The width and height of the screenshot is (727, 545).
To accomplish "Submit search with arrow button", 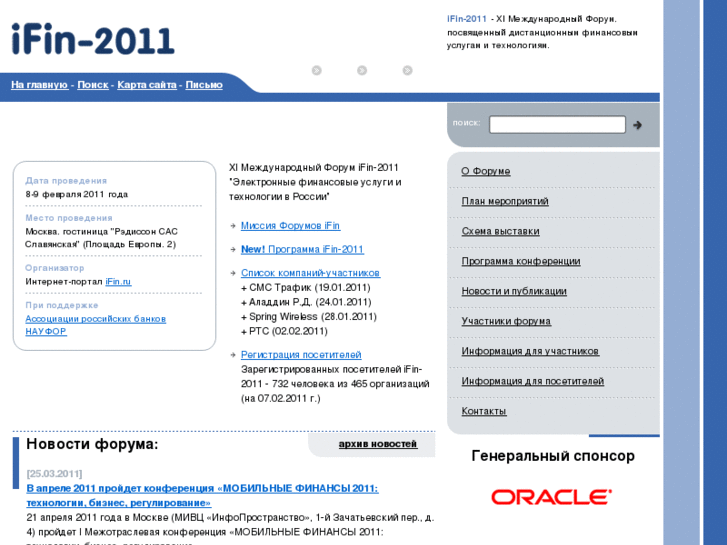I will [638, 125].
